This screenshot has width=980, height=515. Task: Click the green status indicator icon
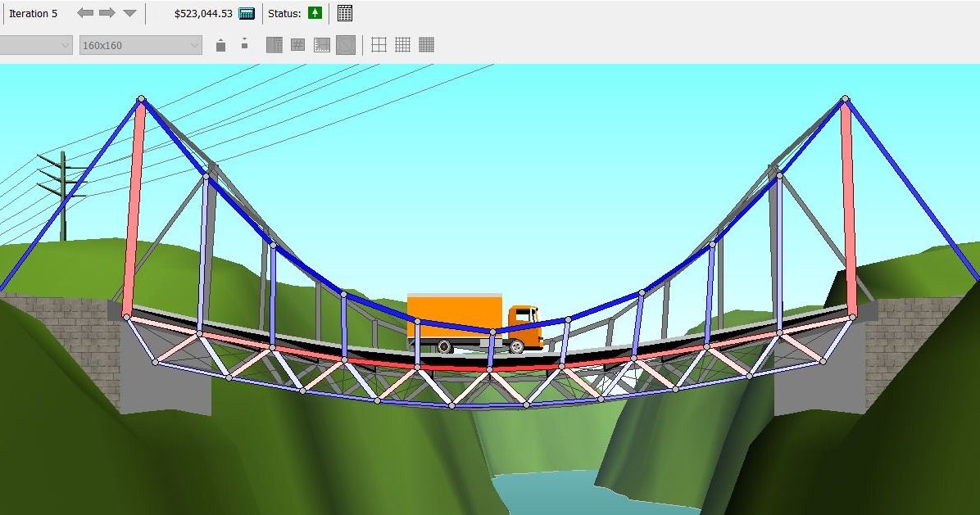tap(315, 13)
